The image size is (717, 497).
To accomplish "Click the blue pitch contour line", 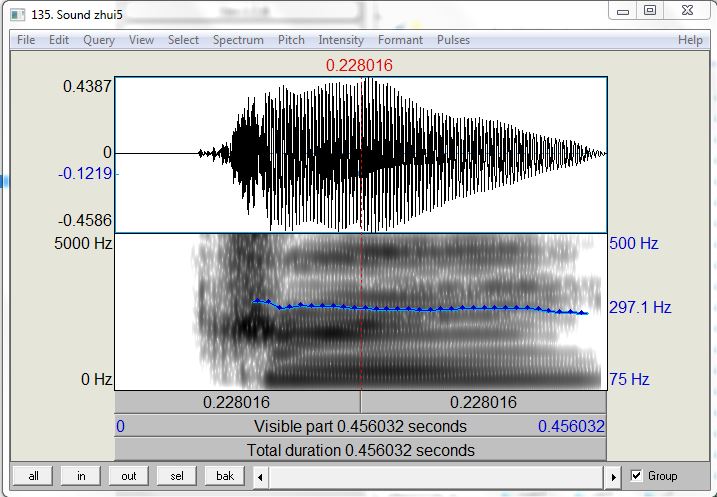I will click(x=420, y=309).
